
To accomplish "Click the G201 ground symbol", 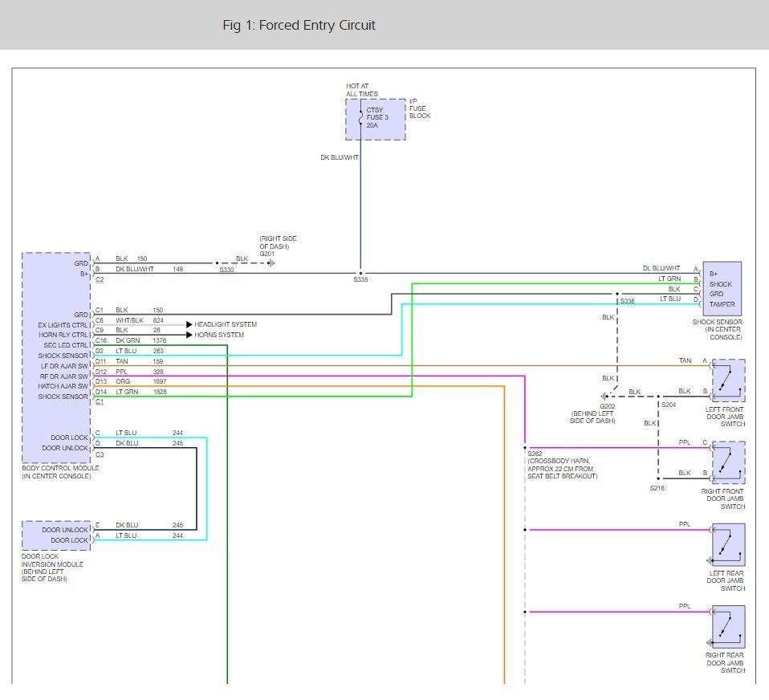I will pos(271,263).
